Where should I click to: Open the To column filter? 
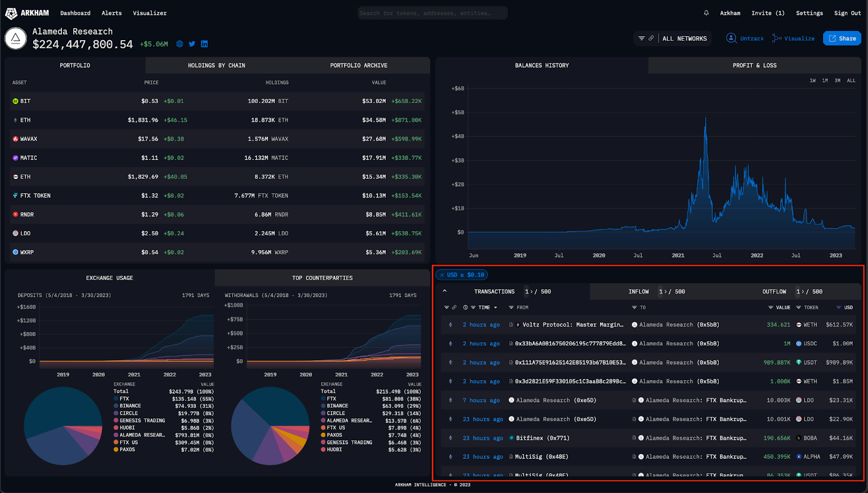(x=634, y=308)
